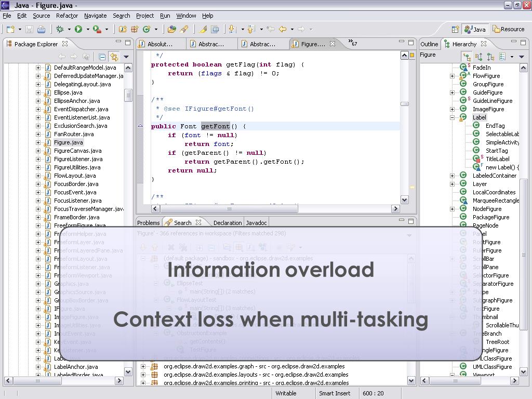Screen dimensions: 532x399
Task: Switch to the Outline tab
Action: [429, 44]
